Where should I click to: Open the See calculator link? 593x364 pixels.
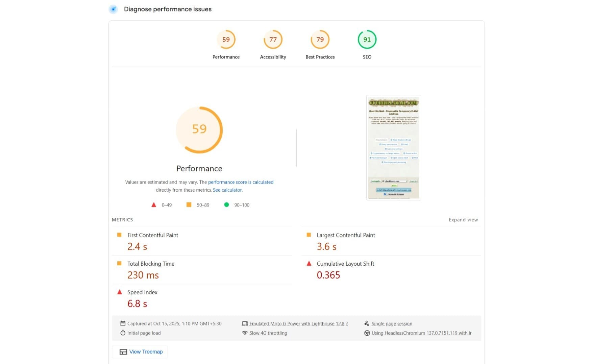click(227, 190)
